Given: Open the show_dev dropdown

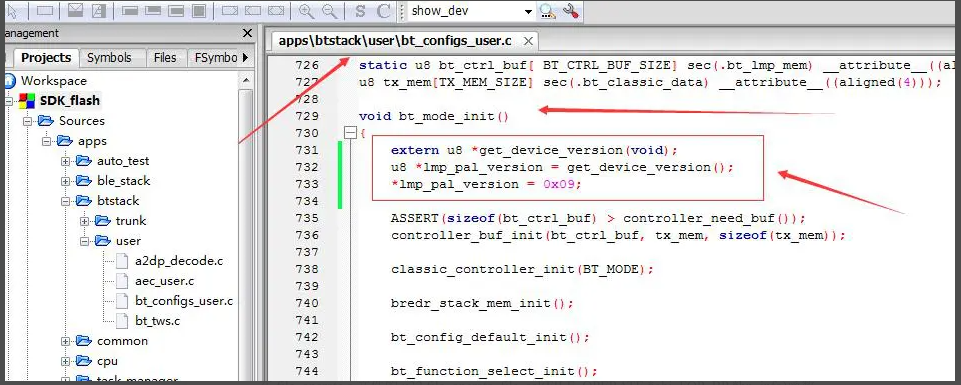Looking at the screenshot, I should tap(528, 11).
